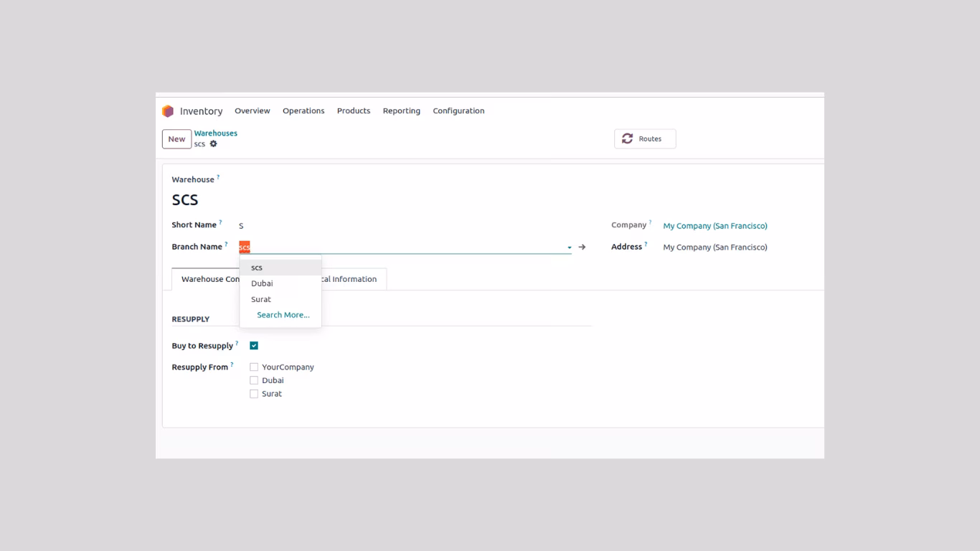Open Branch Name record via arrow icon

click(x=582, y=247)
